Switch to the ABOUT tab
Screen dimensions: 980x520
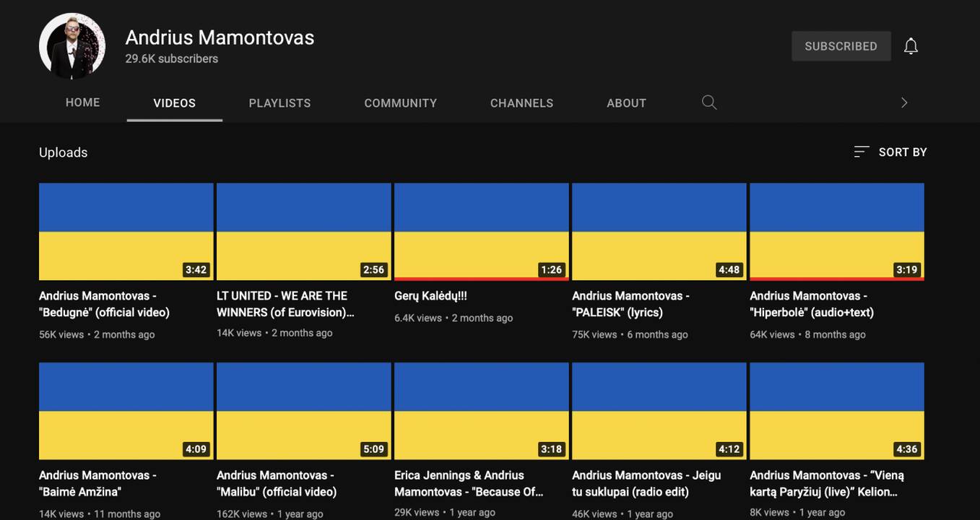pyautogui.click(x=627, y=103)
